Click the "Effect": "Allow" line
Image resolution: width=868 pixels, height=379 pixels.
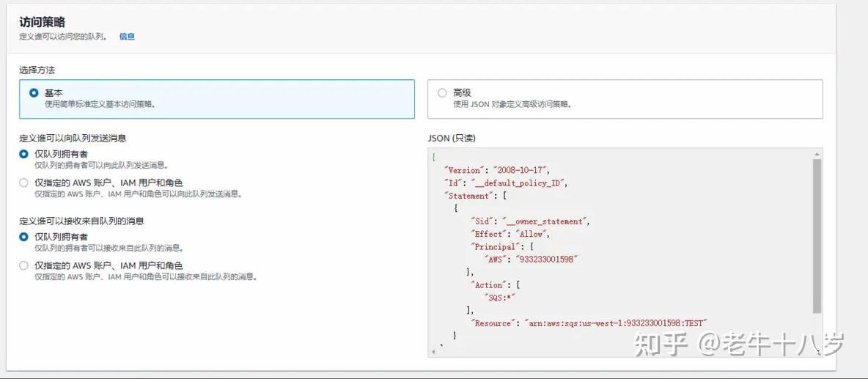[x=510, y=234]
